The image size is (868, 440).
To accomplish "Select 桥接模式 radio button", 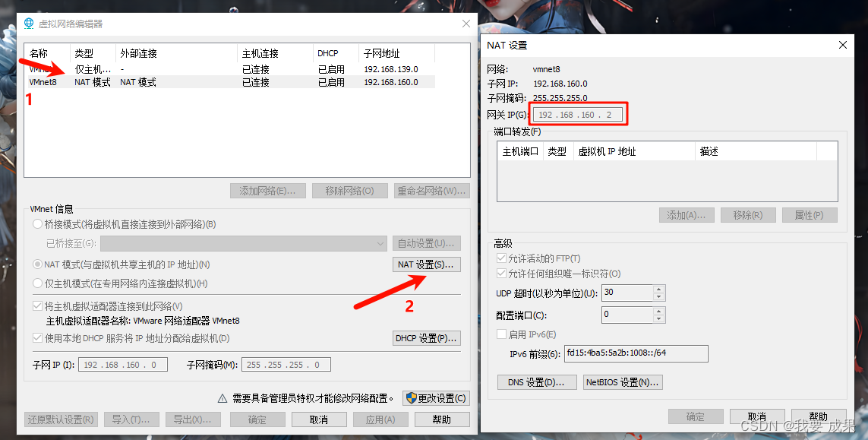I will point(38,225).
